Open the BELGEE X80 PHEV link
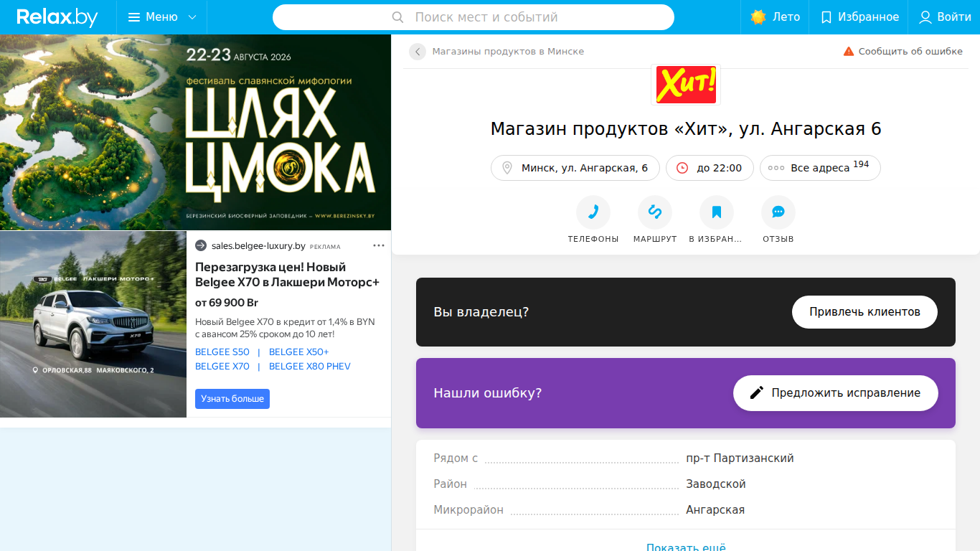980x551 pixels. point(310,367)
